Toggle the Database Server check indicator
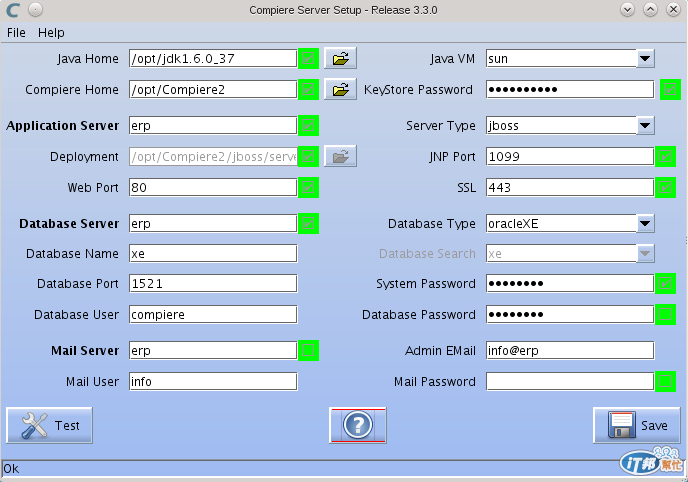688x482 pixels. [x=308, y=223]
